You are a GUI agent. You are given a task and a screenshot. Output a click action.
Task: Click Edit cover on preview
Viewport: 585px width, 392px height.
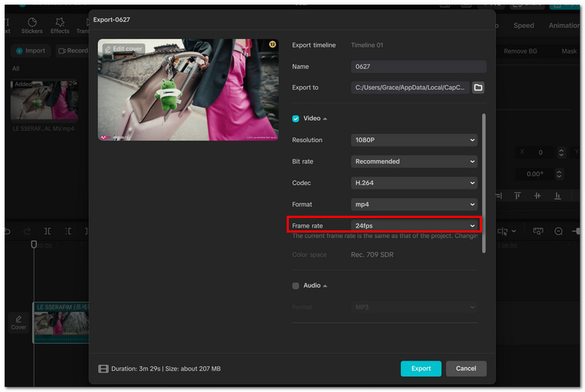[124, 49]
